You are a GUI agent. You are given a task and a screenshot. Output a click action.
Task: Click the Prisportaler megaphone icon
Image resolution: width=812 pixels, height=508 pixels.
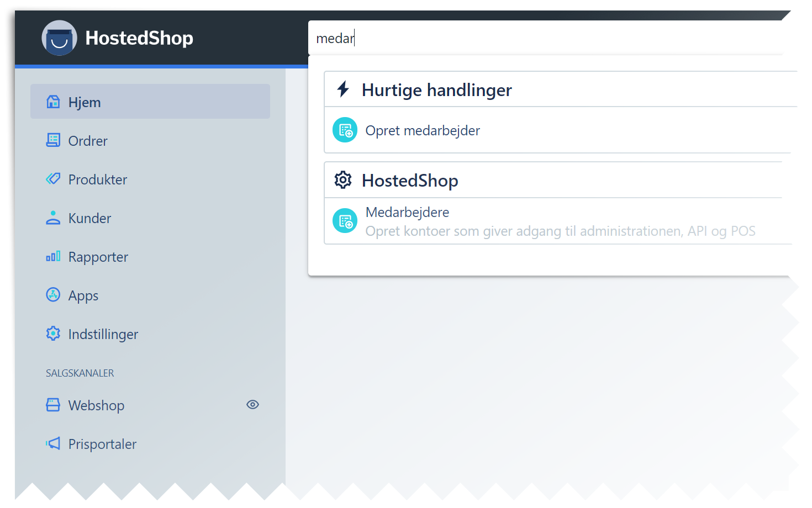click(53, 443)
